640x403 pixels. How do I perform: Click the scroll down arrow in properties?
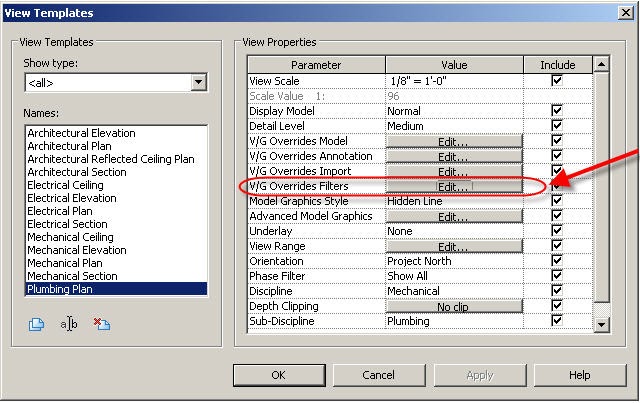coord(601,325)
